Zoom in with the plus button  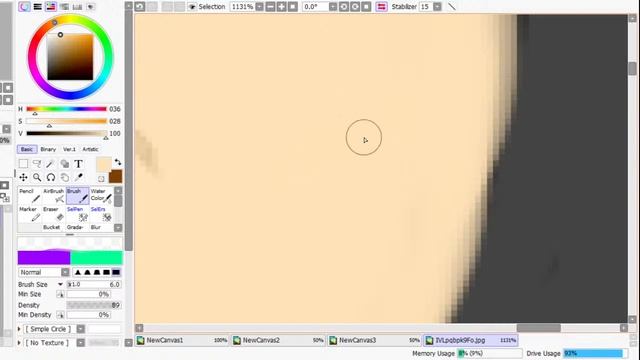tap(282, 7)
